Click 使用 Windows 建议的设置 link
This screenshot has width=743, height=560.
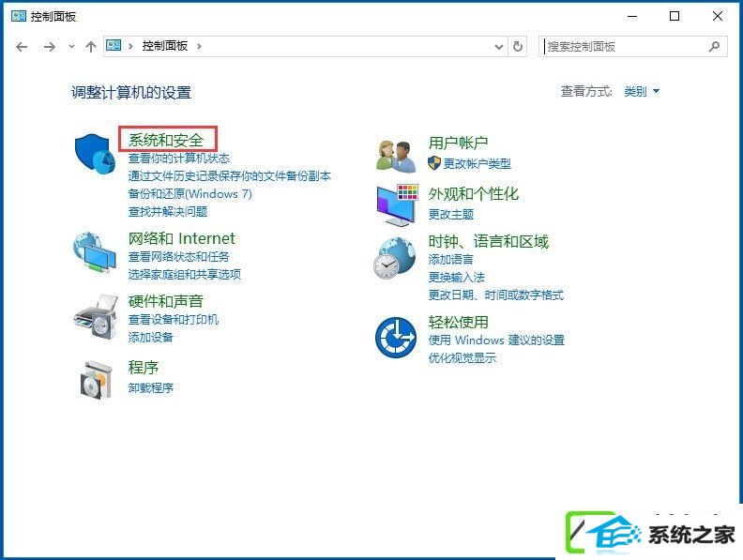tap(496, 341)
